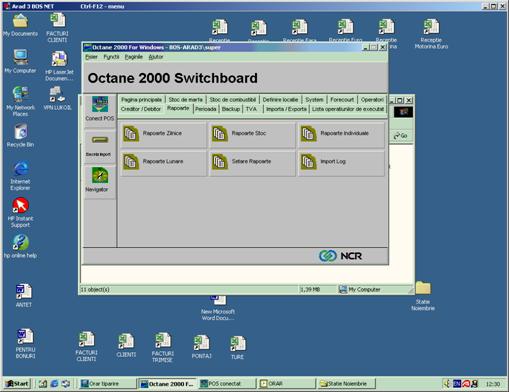Open FACTURI CLIENTI icon beside My Documents
Screen dimensions: 509x392
coord(57,28)
